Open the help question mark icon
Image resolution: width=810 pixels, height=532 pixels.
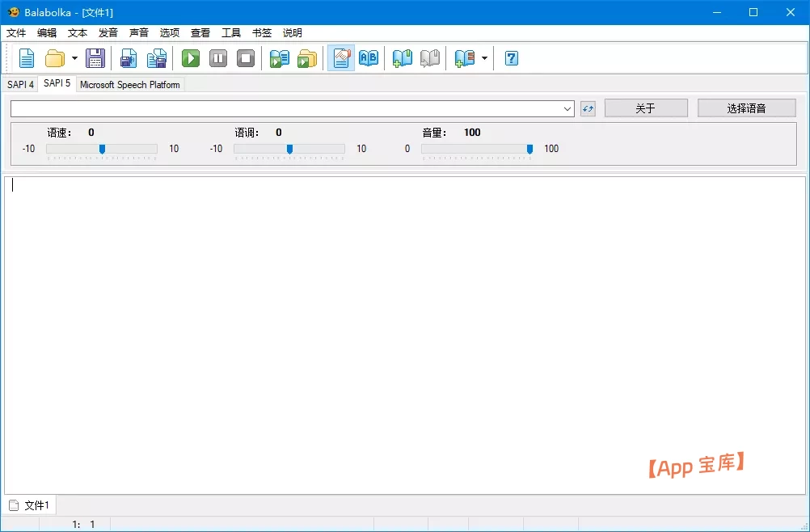click(511, 58)
